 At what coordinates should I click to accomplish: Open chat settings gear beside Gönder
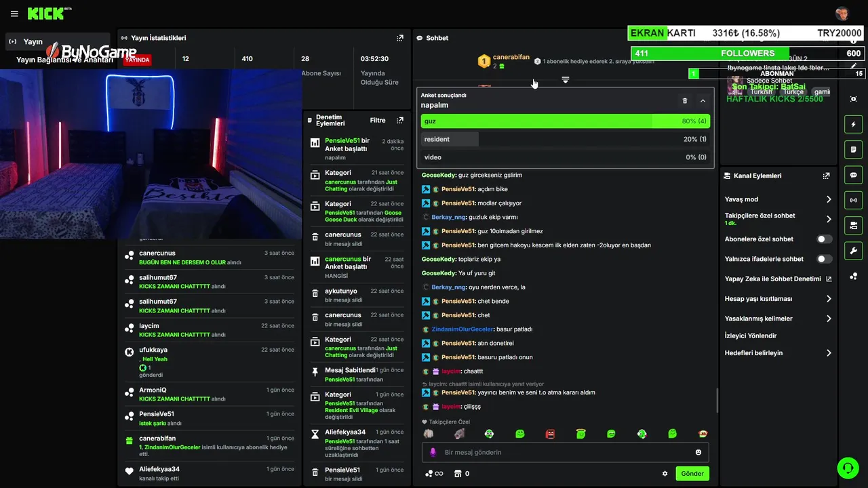pos(665,474)
